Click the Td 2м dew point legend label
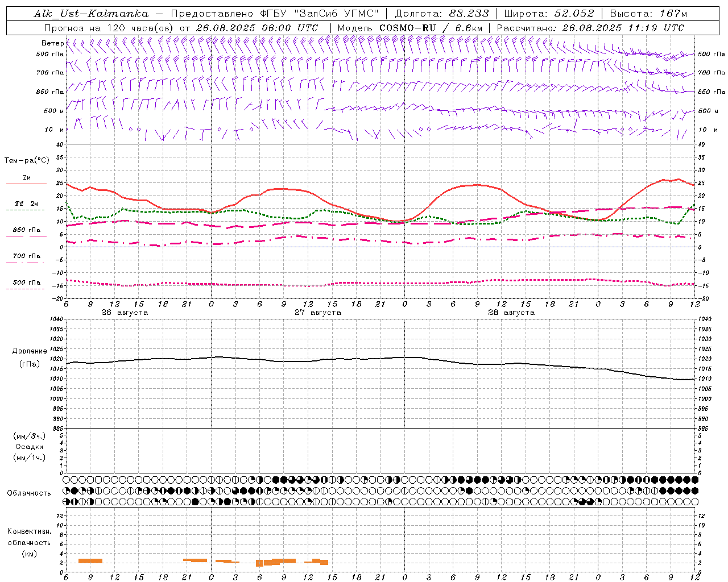The width and height of the screenshot is (728, 582). [26, 203]
